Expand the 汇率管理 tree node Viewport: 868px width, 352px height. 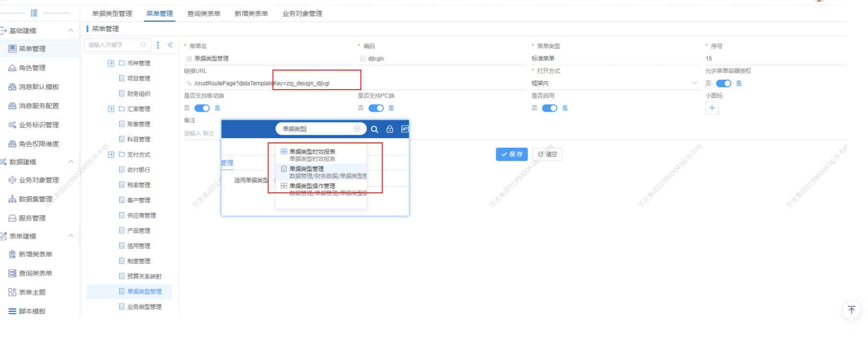click(x=111, y=109)
